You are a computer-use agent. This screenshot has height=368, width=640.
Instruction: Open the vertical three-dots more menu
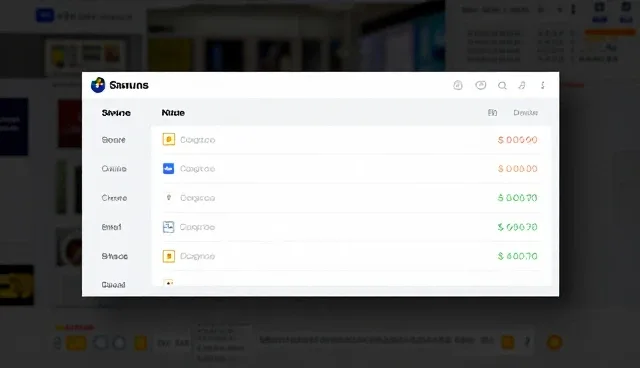[542, 85]
